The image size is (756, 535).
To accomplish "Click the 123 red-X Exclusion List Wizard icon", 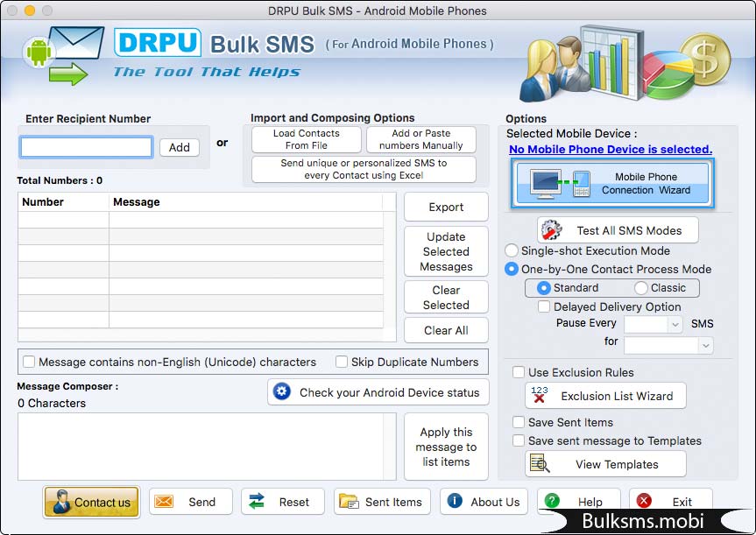I will (539, 395).
